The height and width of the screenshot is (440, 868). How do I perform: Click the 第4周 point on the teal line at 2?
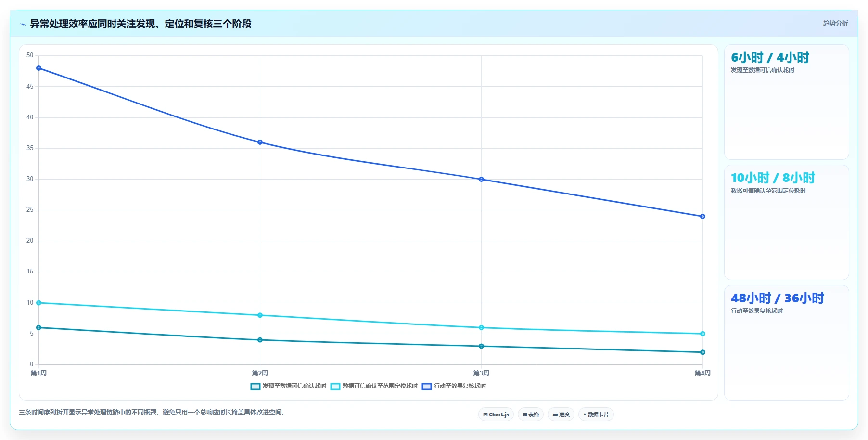[x=702, y=352]
